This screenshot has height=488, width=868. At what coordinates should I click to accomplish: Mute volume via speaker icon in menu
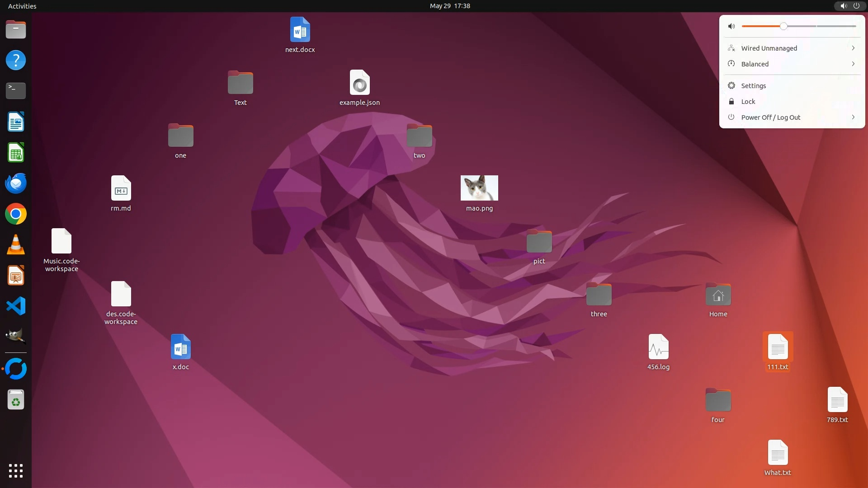(731, 26)
